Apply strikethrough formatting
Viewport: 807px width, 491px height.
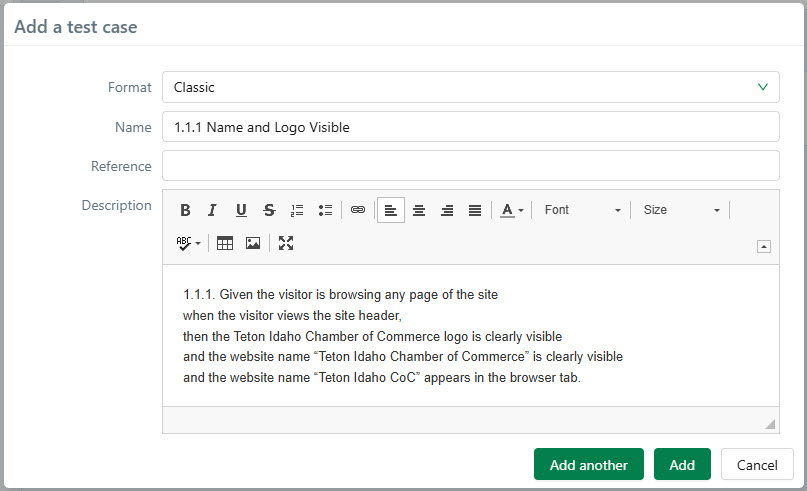pos(269,210)
